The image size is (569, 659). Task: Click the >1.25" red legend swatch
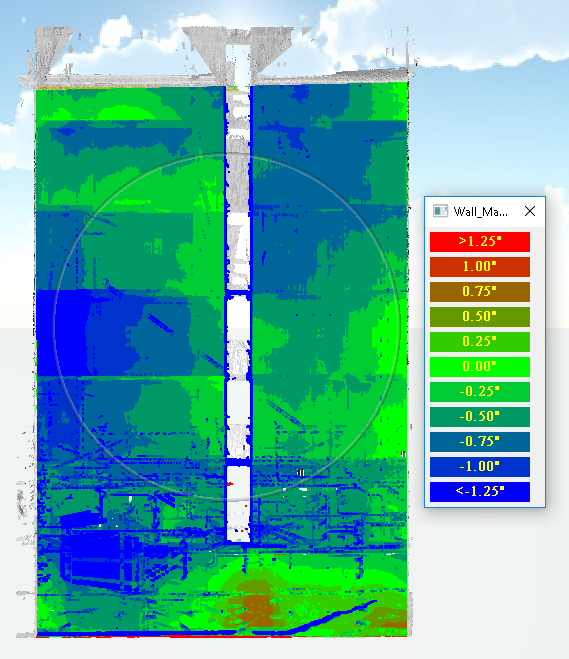coord(479,242)
